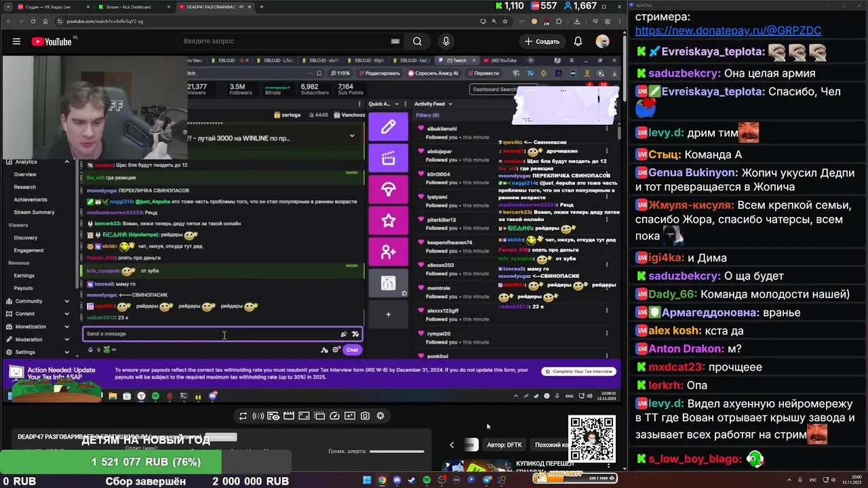Expand the Monetization sidebar section
Screen dimensions: 868x488
tap(66, 327)
